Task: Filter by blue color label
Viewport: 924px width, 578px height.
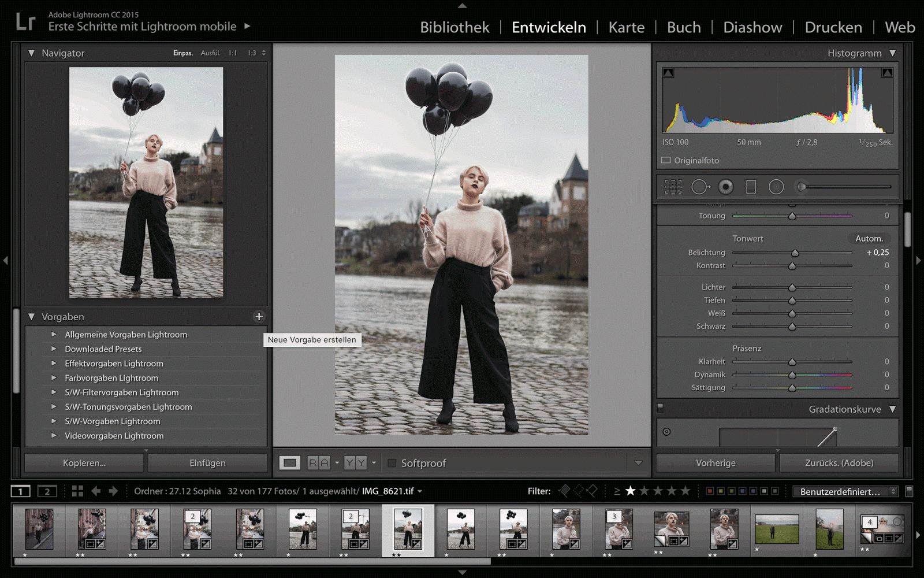Action: pos(743,491)
